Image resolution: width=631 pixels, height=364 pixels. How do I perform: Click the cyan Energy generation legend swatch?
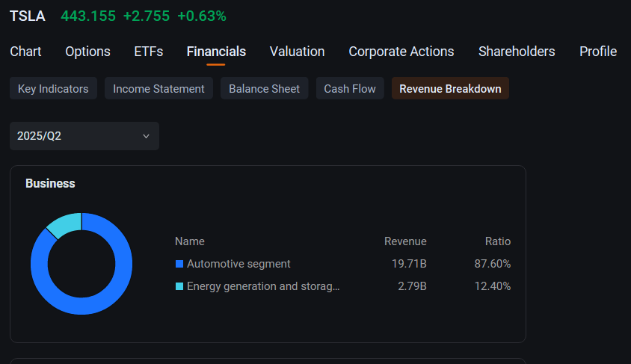[179, 286]
